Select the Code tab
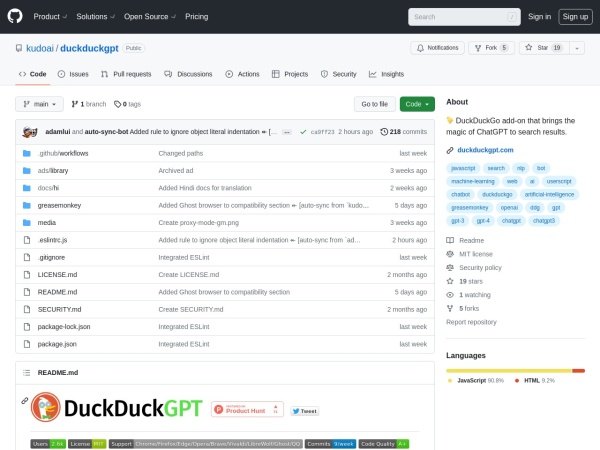This screenshot has height=450, width=600. coord(33,74)
